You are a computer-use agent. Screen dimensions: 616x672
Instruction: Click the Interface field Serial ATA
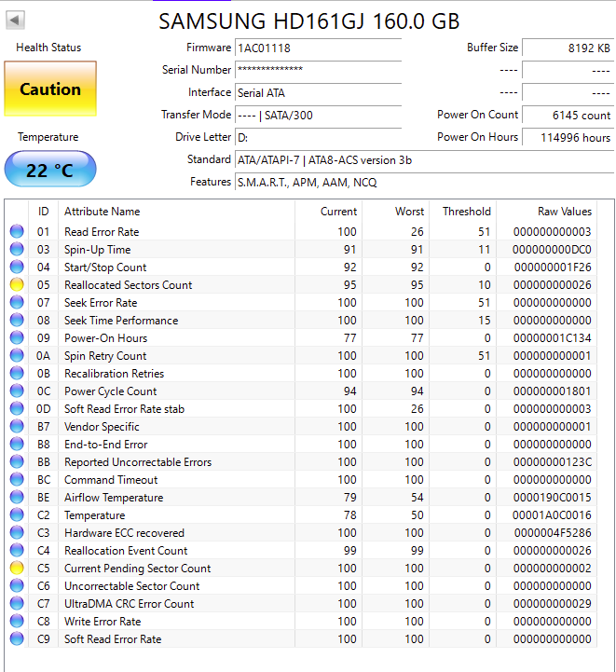point(318,92)
